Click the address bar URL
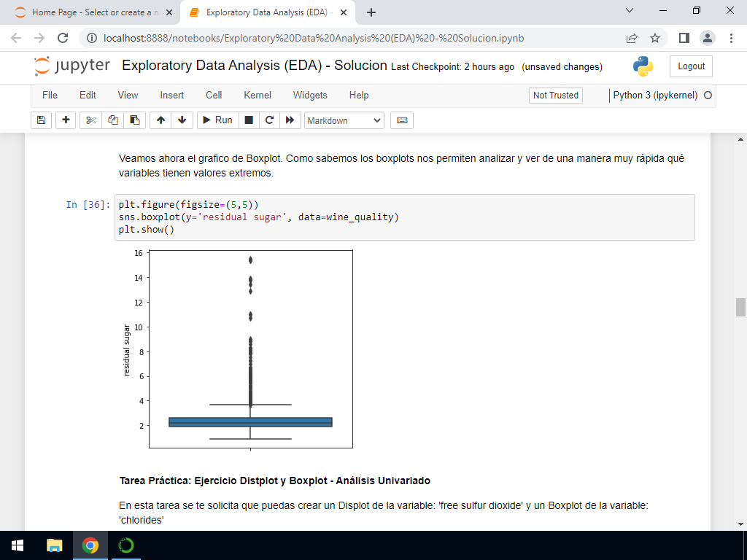 point(314,38)
